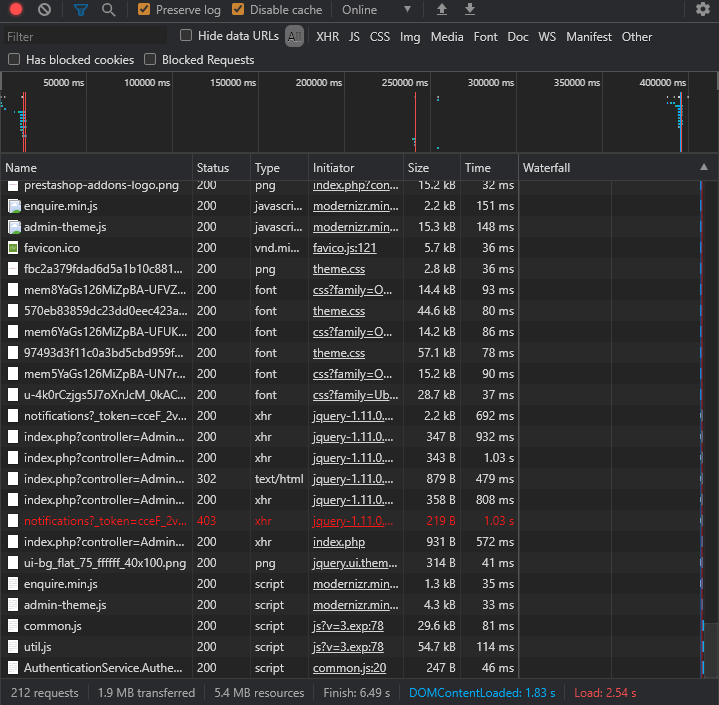
Task: Click the Filter text input field
Action: click(x=85, y=37)
